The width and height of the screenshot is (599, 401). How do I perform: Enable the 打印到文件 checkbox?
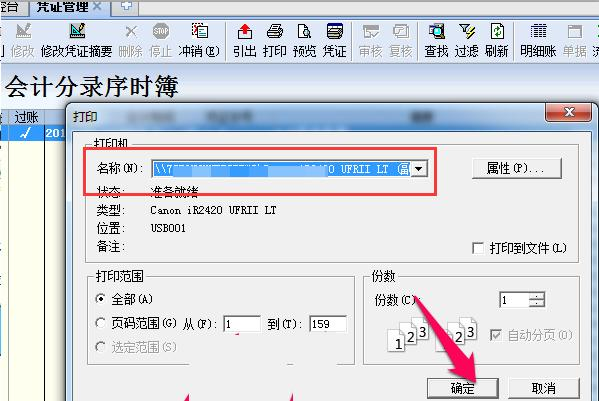click(478, 248)
